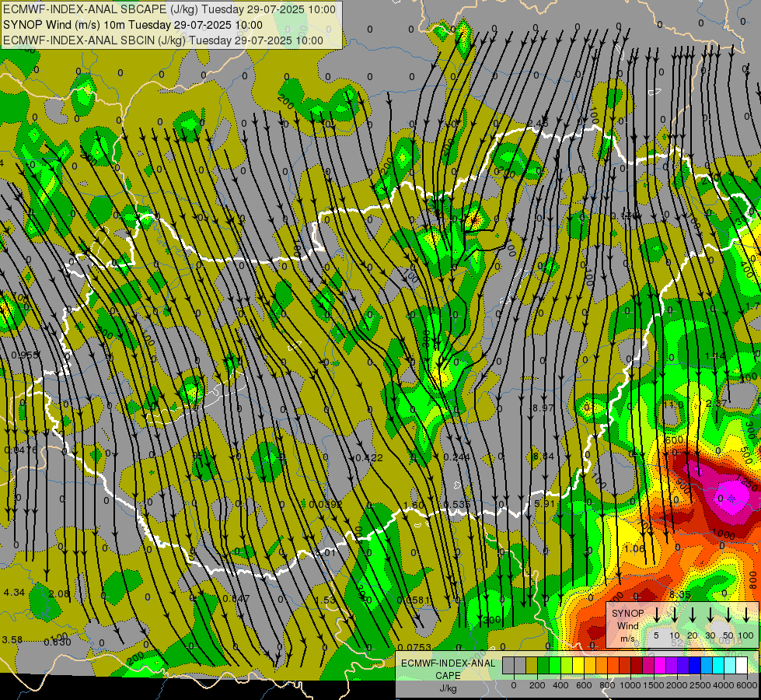The image size is (761, 700).
Task: Click the '0.955' value on the map
Action: tap(25, 355)
